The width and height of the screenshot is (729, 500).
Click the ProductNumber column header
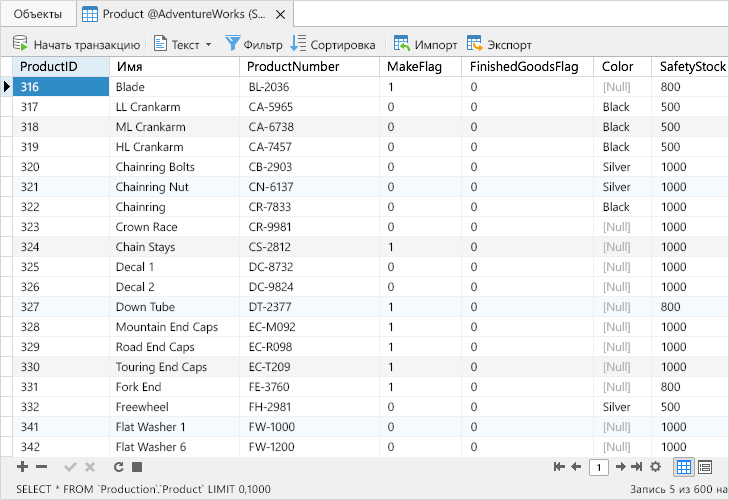[x=310, y=67]
